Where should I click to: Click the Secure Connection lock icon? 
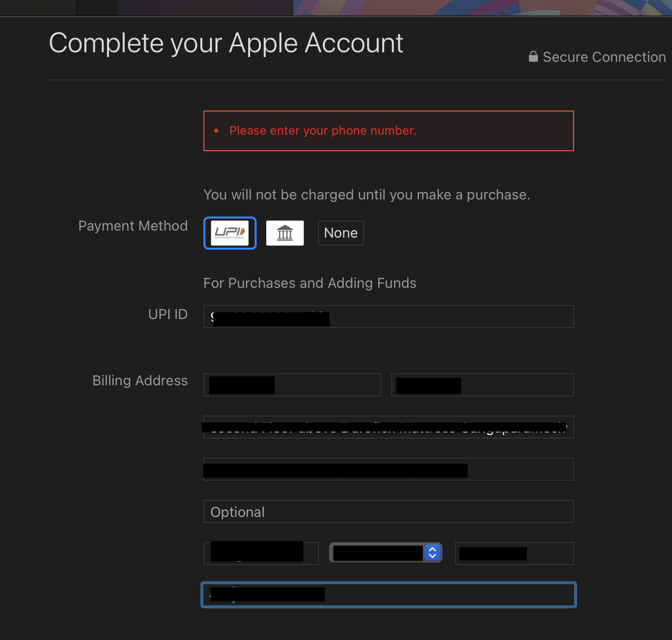coord(533,57)
